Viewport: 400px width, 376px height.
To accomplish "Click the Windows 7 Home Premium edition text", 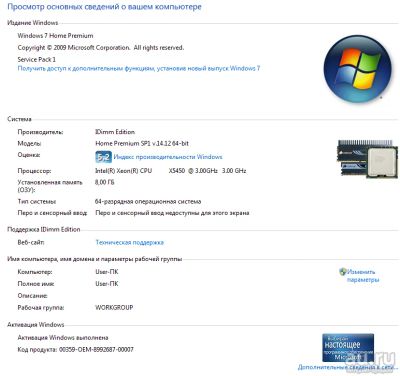I will click(55, 36).
